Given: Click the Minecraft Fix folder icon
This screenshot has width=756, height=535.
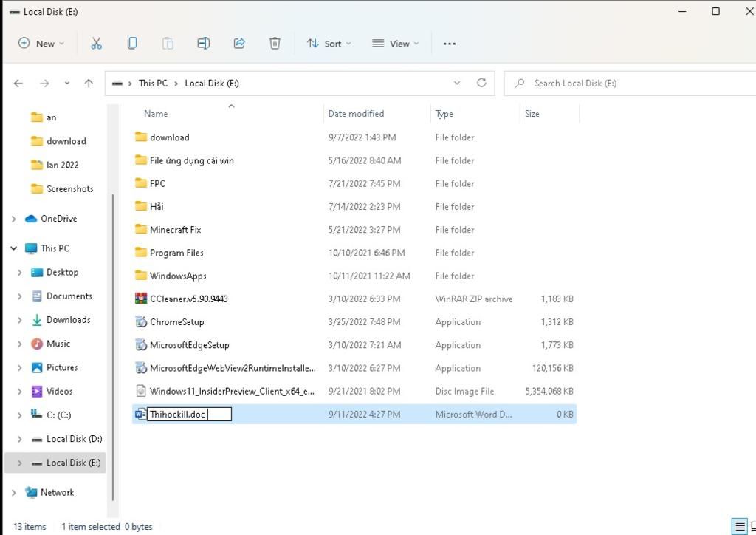Looking at the screenshot, I should coord(141,229).
